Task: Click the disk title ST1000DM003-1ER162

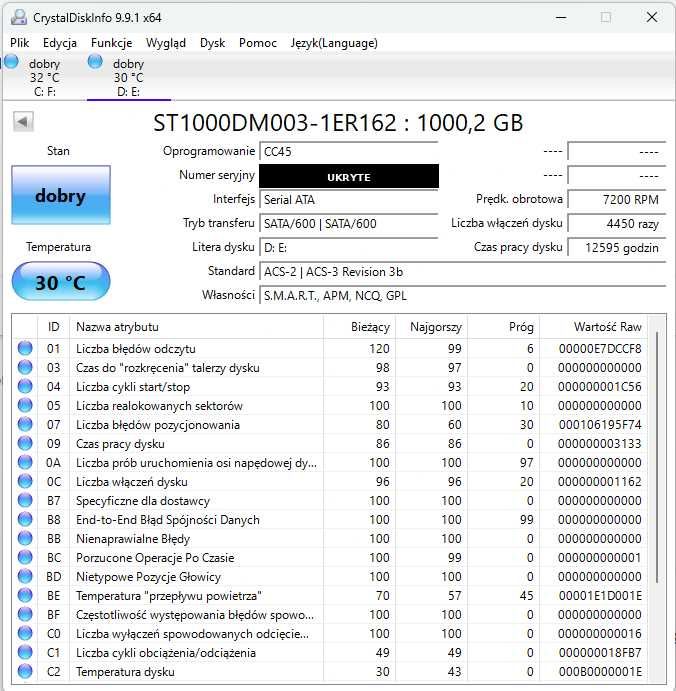Action: coord(275,123)
